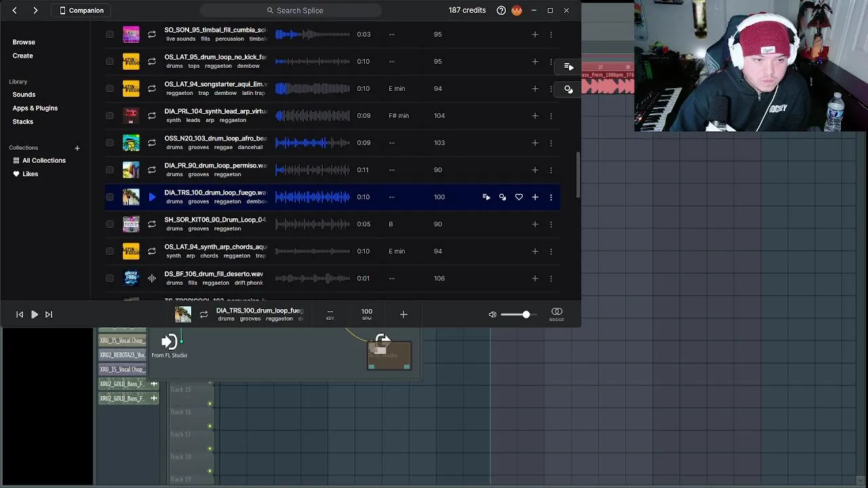
Task: Click the loop icon on SH_SOR_KIT06_90 row
Action: (x=152, y=224)
